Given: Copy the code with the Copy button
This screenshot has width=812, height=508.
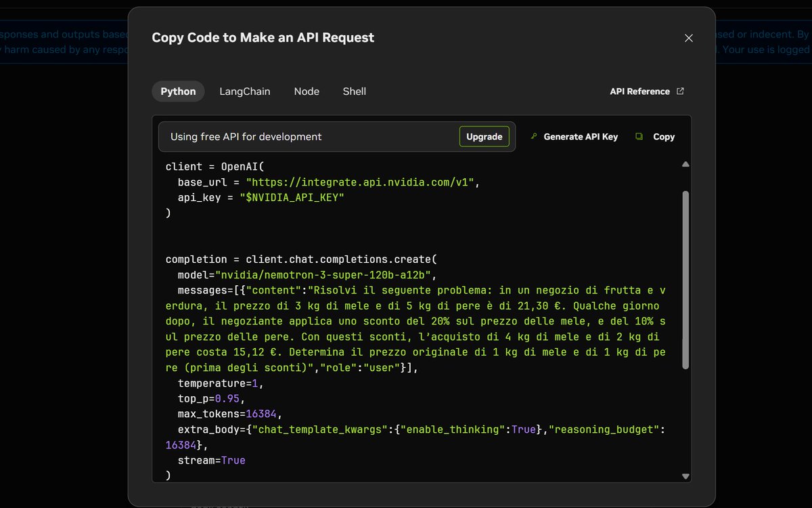Looking at the screenshot, I should [655, 137].
